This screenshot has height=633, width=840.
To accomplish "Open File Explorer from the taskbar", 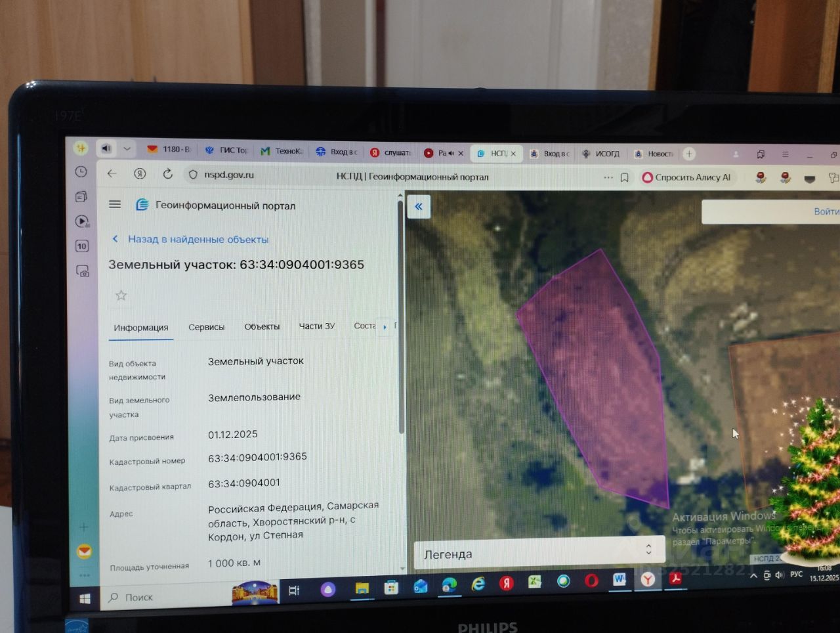I will (x=362, y=587).
